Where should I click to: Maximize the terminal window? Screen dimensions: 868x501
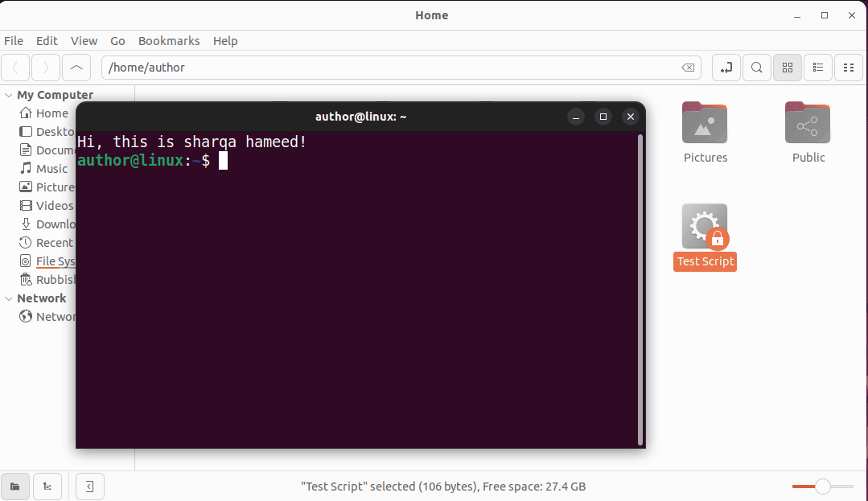603,117
